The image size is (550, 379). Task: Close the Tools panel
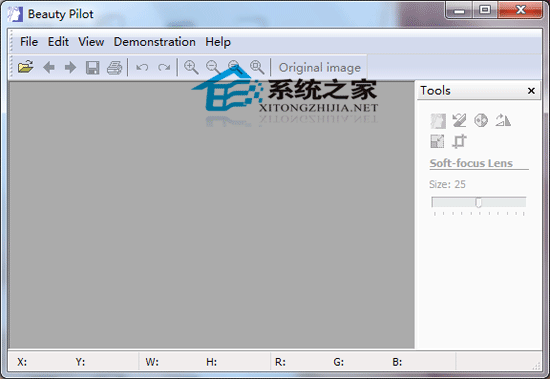click(x=531, y=91)
